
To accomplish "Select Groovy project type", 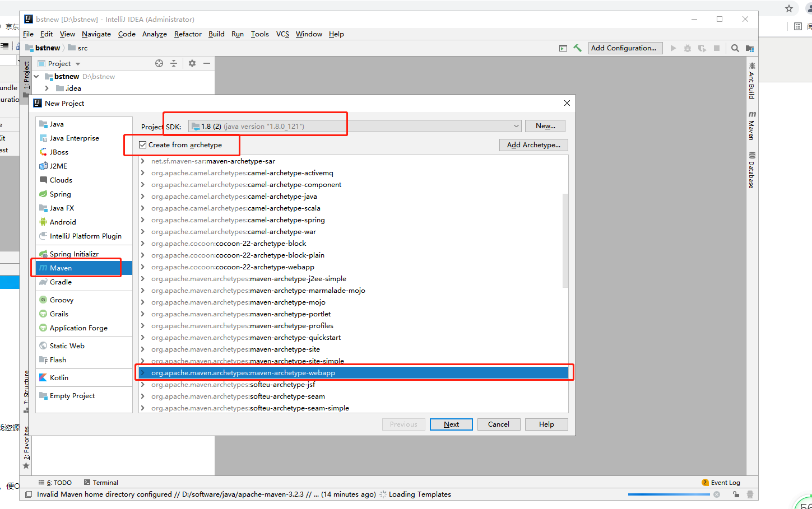I will (84, 300).
